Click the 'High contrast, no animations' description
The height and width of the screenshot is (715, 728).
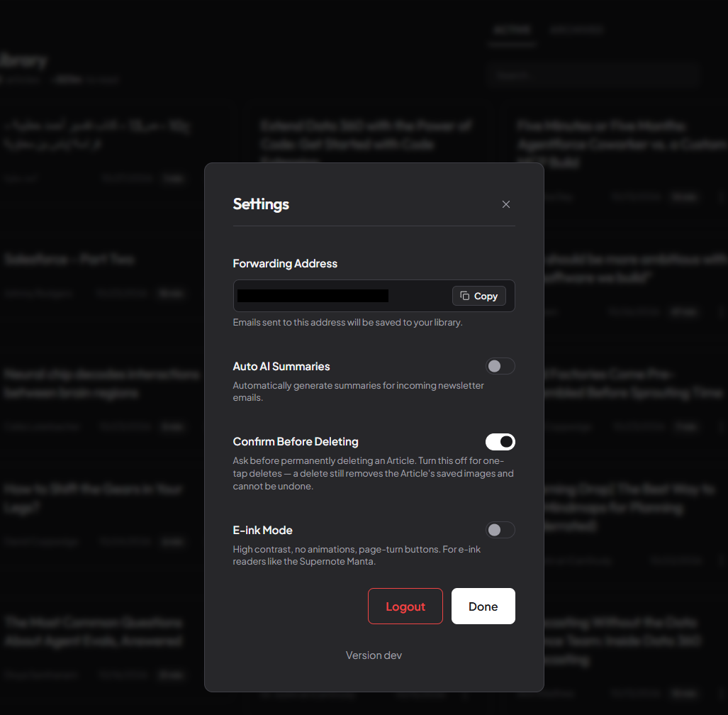point(357,555)
